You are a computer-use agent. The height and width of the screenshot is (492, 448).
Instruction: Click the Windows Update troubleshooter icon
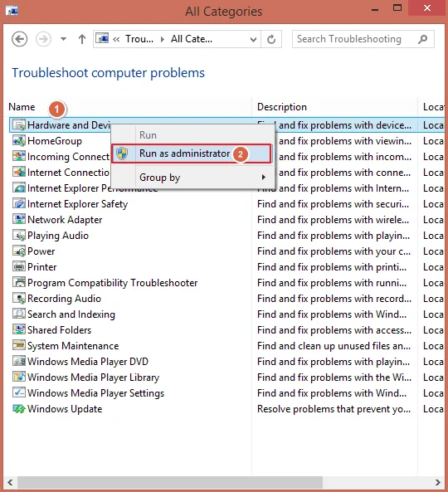19,409
